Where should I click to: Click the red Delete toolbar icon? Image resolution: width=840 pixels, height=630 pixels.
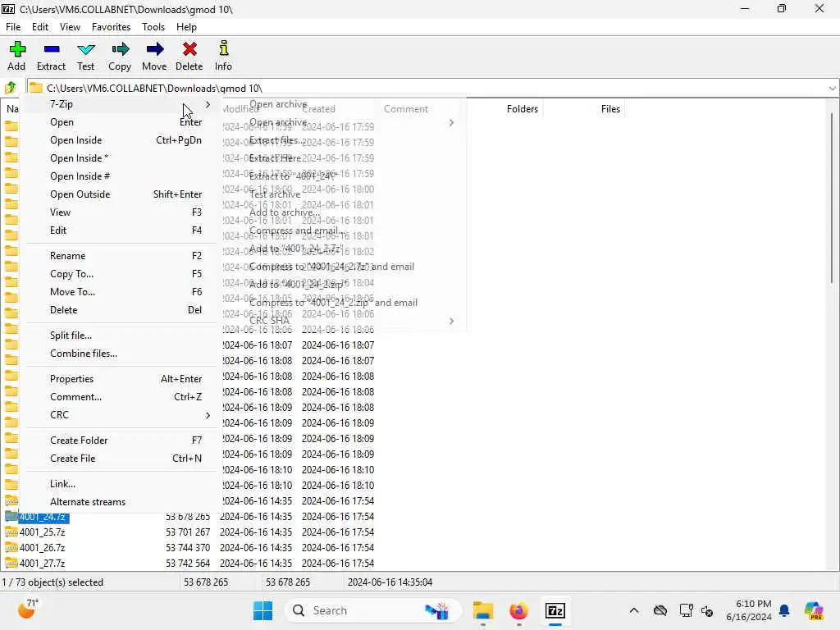pyautogui.click(x=189, y=49)
